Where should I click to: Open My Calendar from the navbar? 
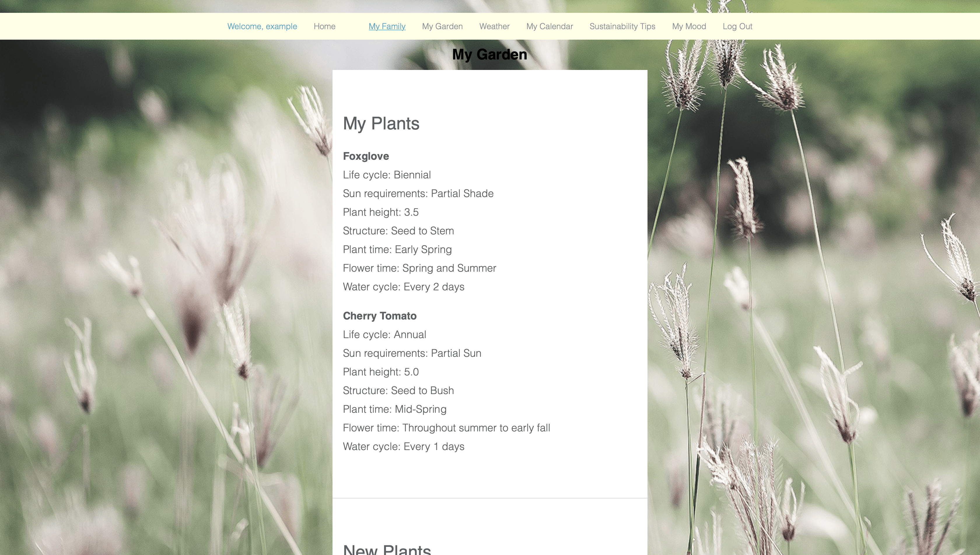pyautogui.click(x=549, y=26)
